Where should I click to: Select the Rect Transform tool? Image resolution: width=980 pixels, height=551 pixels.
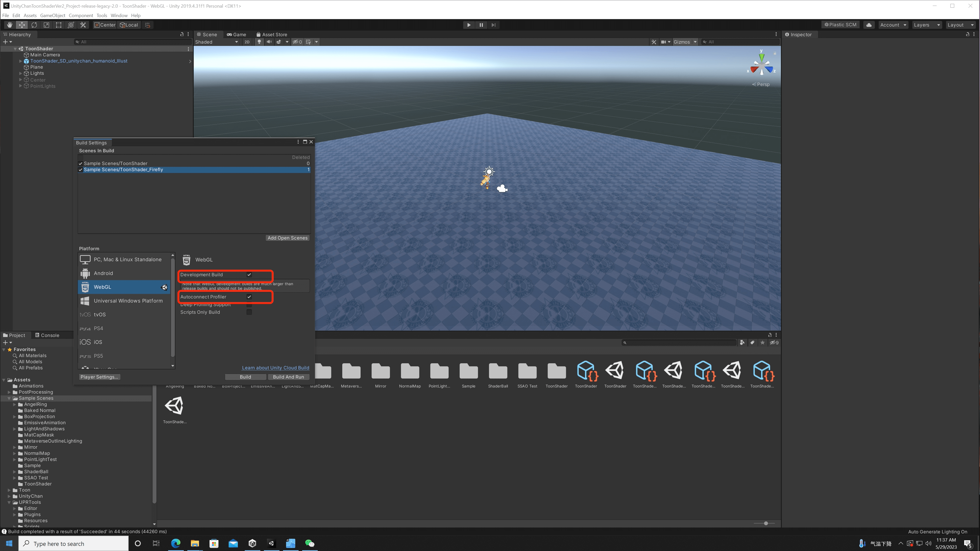pos(59,25)
